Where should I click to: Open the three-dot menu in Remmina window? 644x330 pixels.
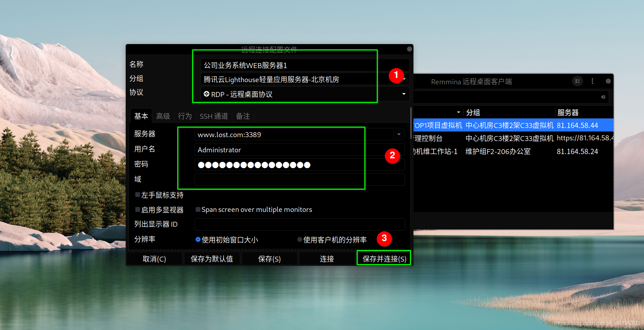point(592,81)
